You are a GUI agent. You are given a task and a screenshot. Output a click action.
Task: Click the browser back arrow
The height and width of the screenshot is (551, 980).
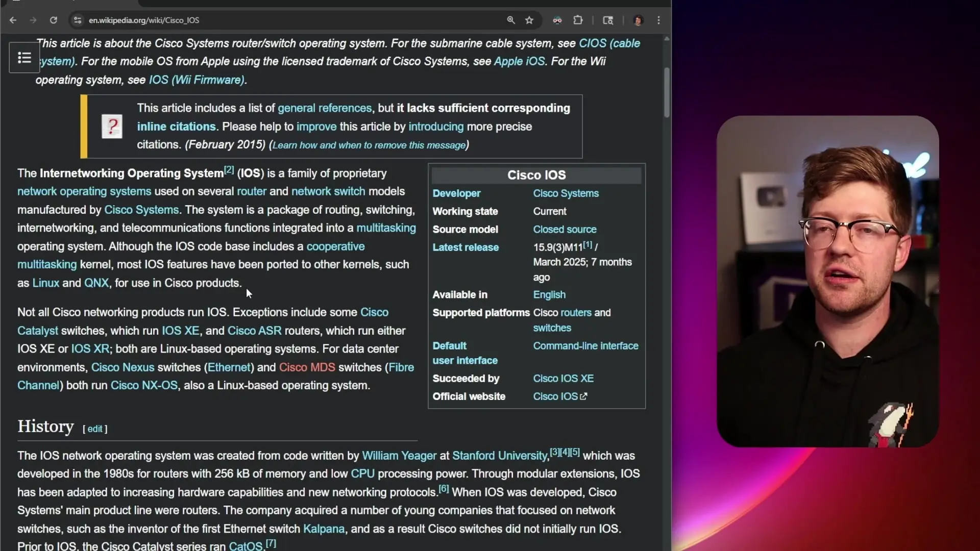point(13,20)
